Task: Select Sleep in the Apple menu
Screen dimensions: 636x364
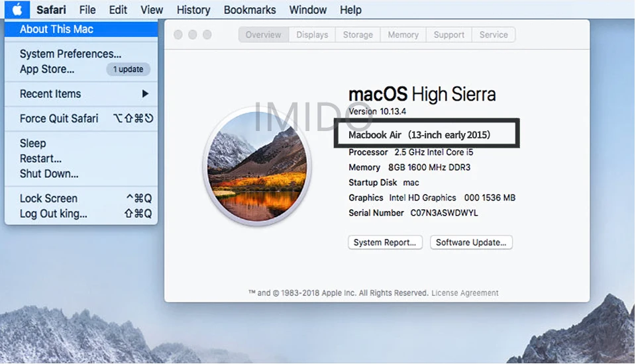Action: click(x=33, y=144)
